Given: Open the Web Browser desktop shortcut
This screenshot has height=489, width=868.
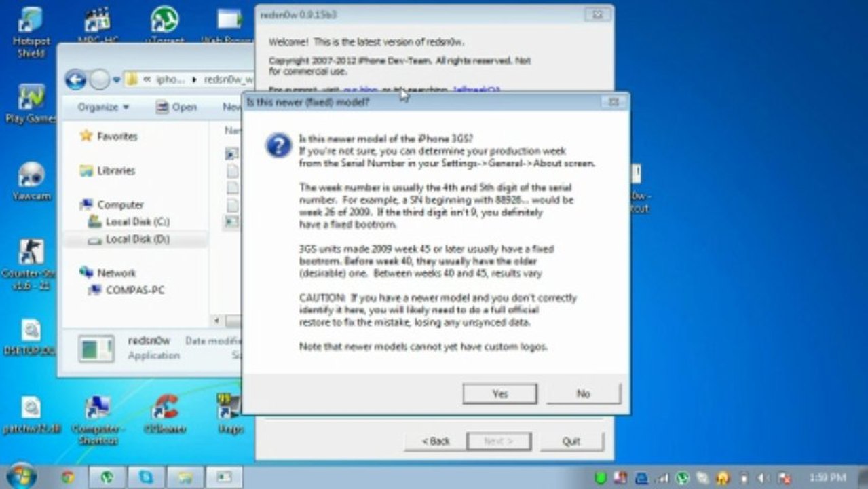Looking at the screenshot, I should [229, 26].
